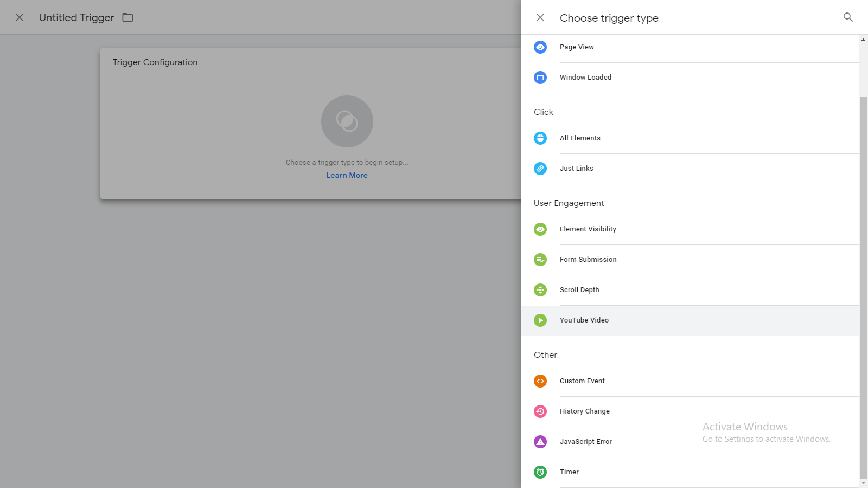Click the 'User Engagement' section heading

click(569, 203)
